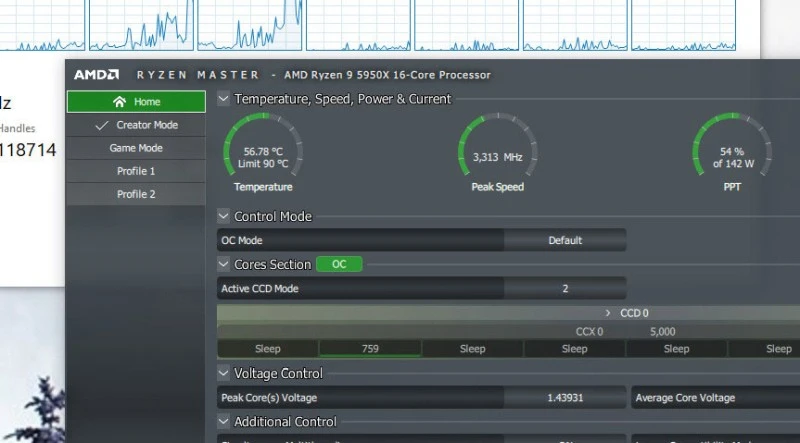
Task: Click the Peak Core(s) Voltage value field
Action: coord(565,398)
